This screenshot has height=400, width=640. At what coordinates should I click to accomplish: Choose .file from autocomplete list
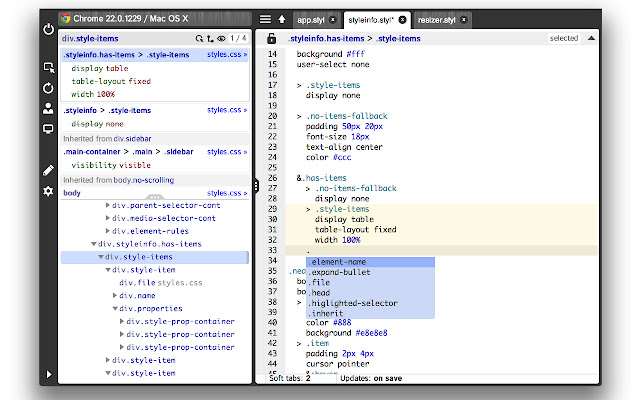pos(370,282)
